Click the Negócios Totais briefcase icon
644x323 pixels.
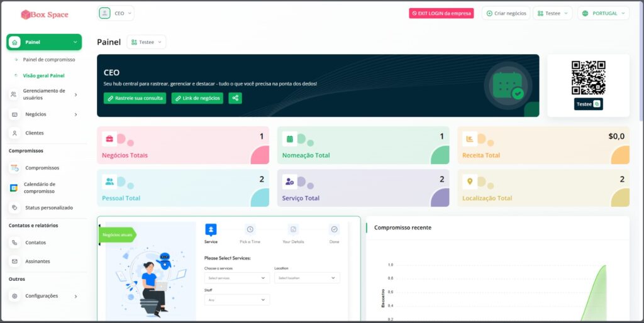tap(109, 138)
